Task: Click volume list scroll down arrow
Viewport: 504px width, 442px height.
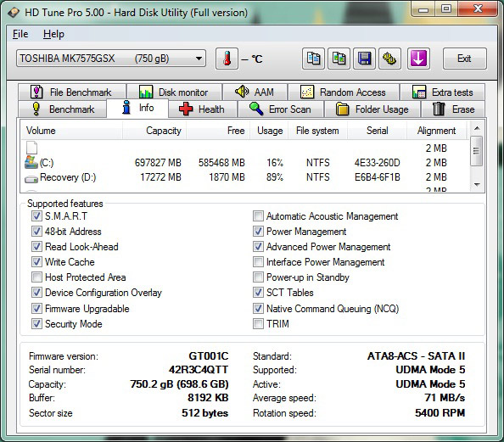Action: (x=477, y=185)
